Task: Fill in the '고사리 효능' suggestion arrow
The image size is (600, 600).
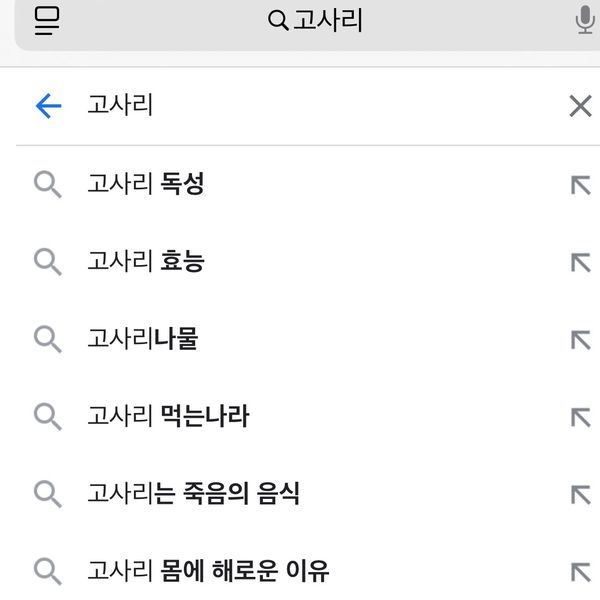Action: pyautogui.click(x=580, y=262)
